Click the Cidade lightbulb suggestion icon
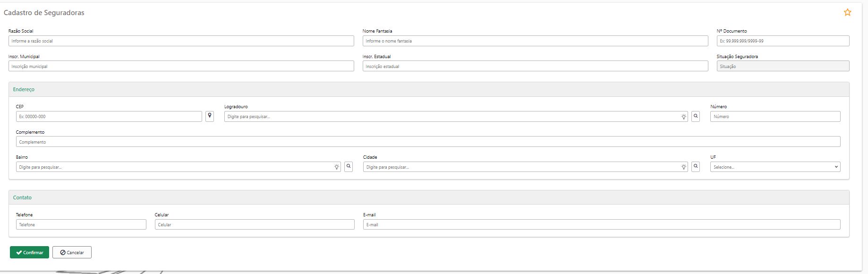 683,167
